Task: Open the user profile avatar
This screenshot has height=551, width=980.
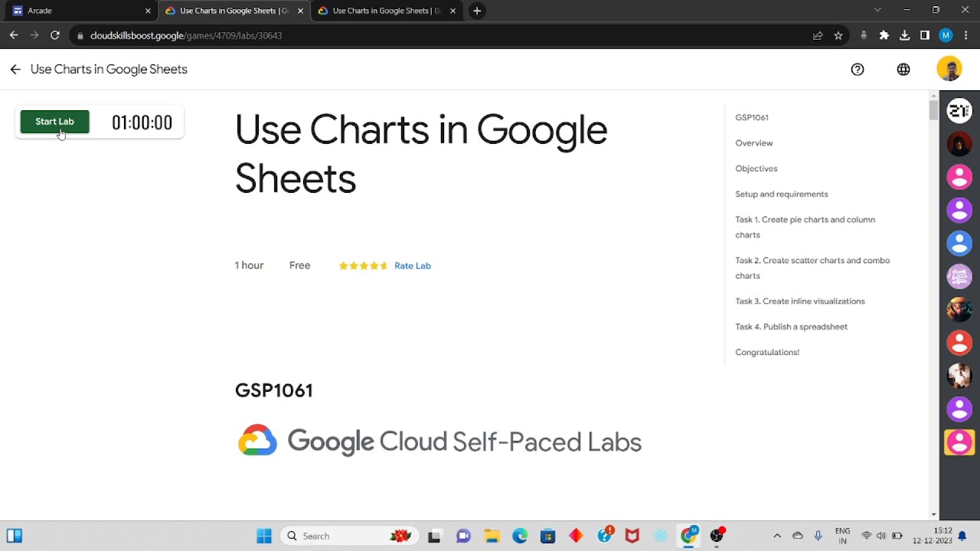Action: [949, 70]
